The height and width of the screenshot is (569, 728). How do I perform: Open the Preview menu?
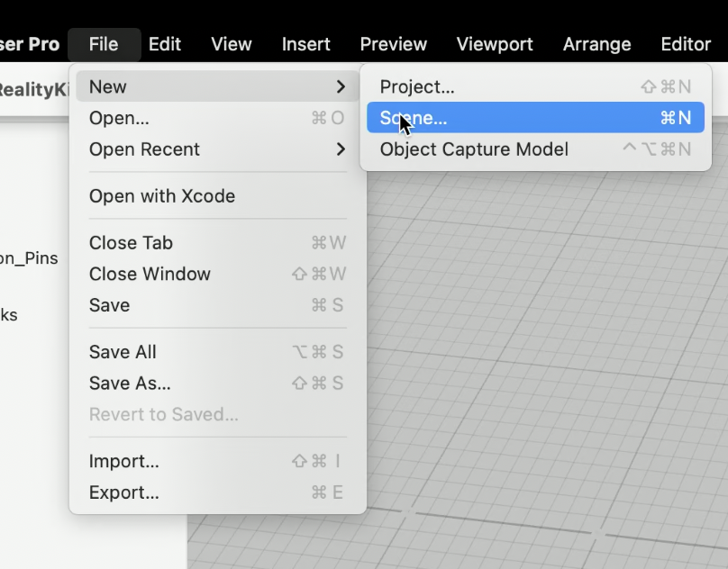pyautogui.click(x=393, y=44)
